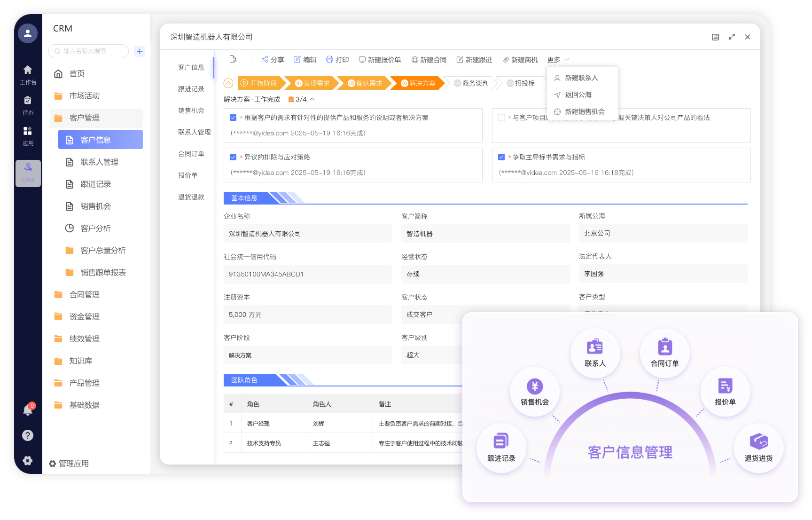812x520 pixels.
Task: Click the notification bell with badge 9
Action: (x=27, y=410)
